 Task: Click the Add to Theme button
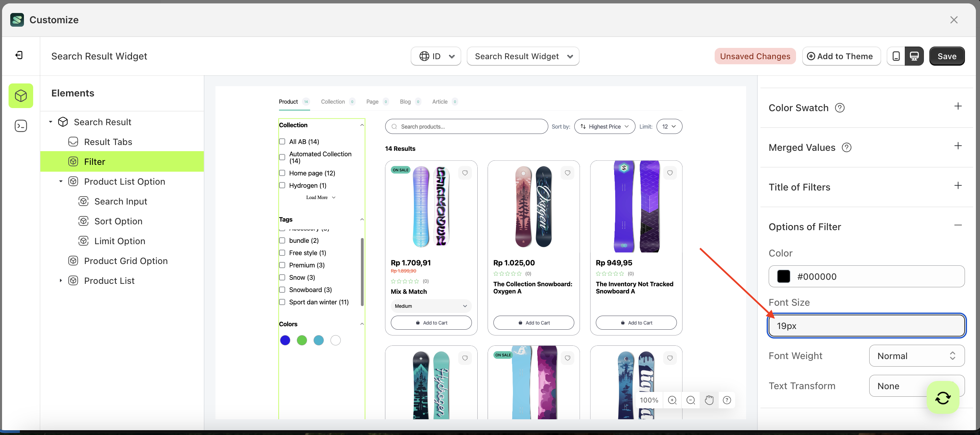pos(841,56)
